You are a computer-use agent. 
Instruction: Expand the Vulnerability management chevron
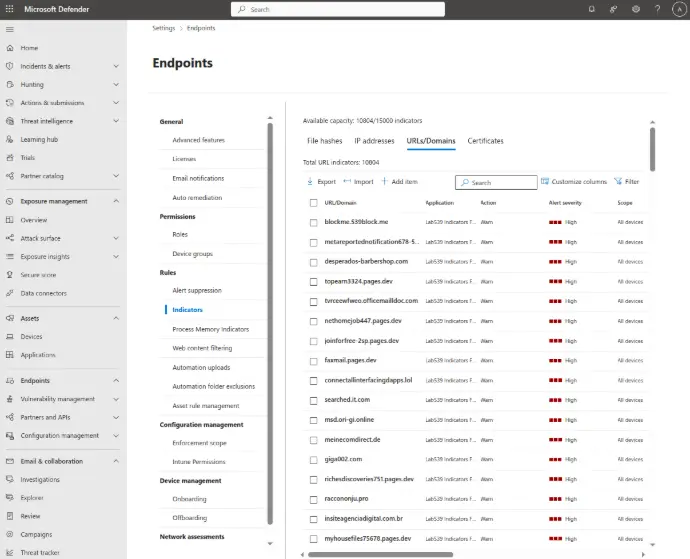point(116,399)
